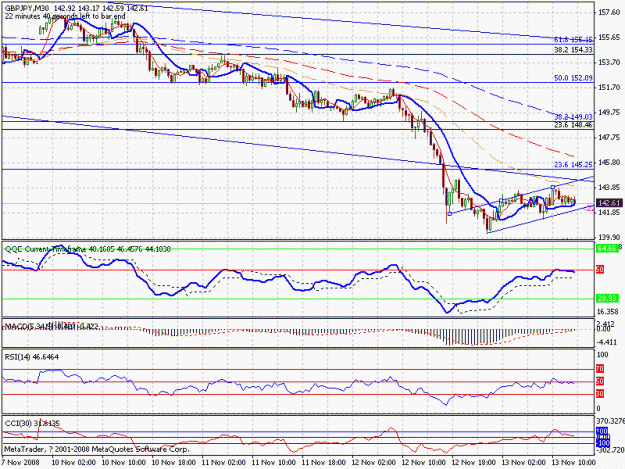The width and height of the screenshot is (625, 469).
Task: Select the '23.6 145.25' Fibonacci label
Action: point(573,165)
